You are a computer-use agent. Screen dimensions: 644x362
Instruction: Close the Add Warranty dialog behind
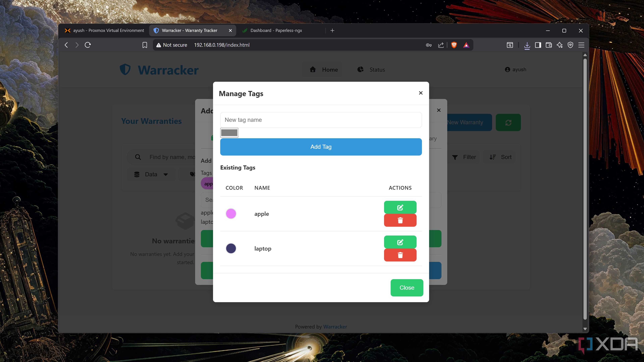439,110
